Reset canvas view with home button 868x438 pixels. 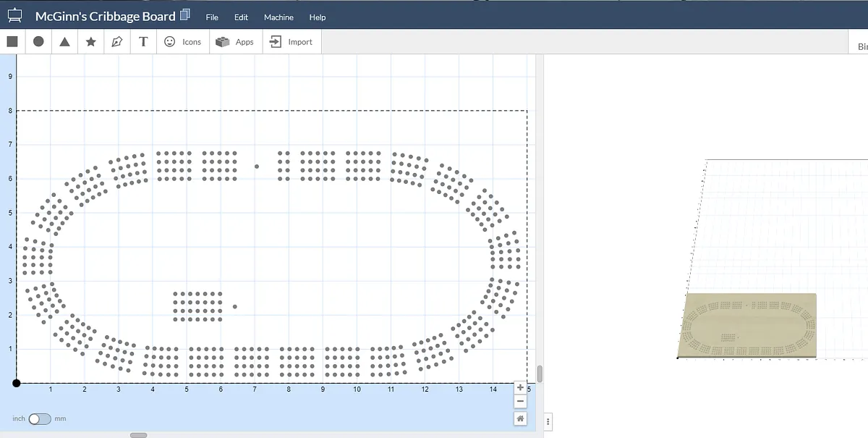tap(521, 418)
